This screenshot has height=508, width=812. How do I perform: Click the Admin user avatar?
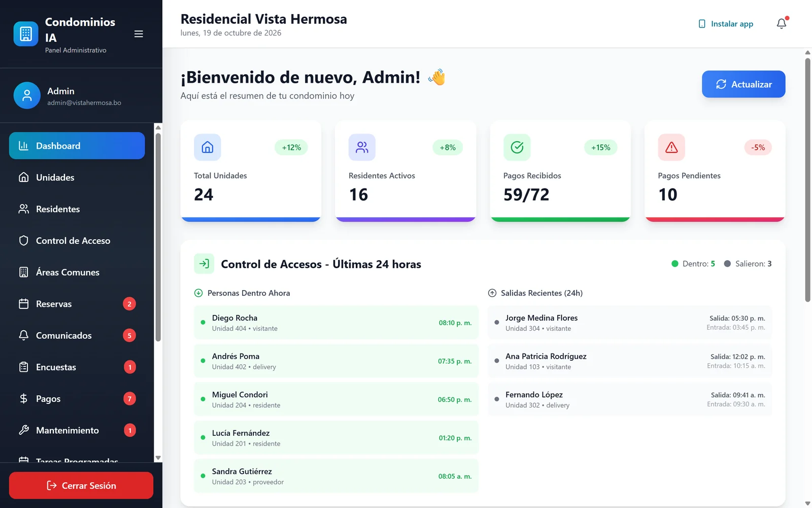click(27, 96)
